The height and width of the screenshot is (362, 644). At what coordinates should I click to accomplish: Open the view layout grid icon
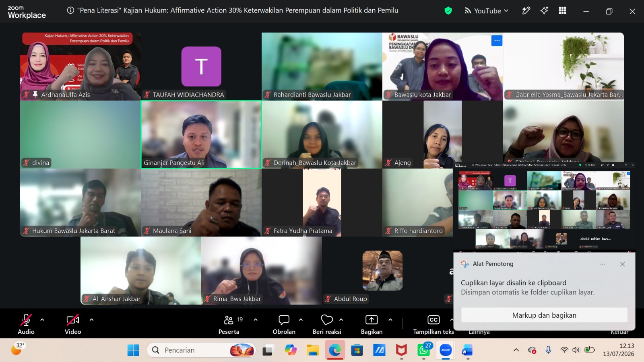(x=562, y=11)
